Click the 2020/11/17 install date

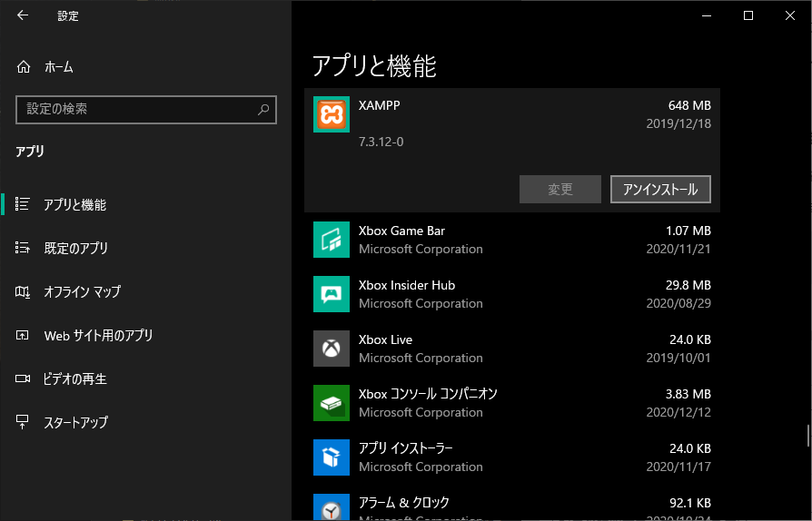point(678,467)
